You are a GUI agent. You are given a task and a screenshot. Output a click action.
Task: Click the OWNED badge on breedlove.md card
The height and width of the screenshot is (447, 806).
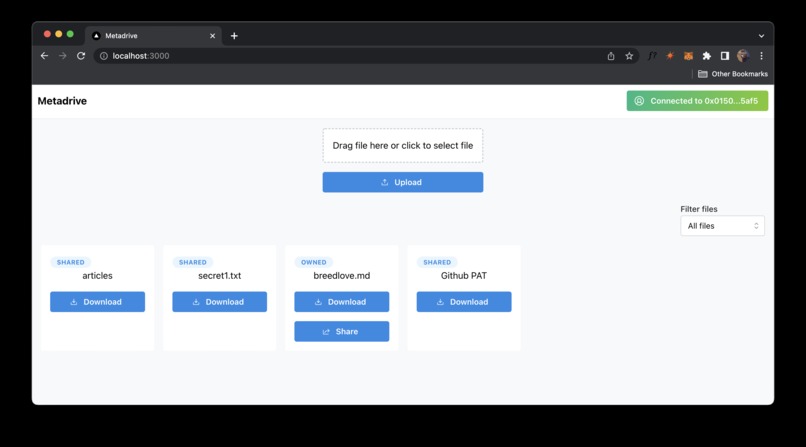pyautogui.click(x=314, y=262)
